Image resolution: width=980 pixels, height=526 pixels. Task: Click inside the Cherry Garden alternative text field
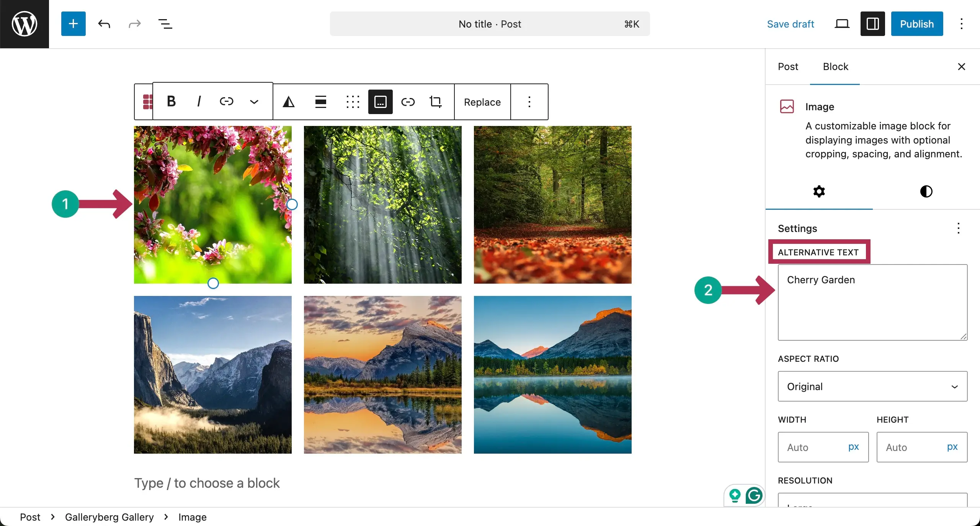point(872,302)
